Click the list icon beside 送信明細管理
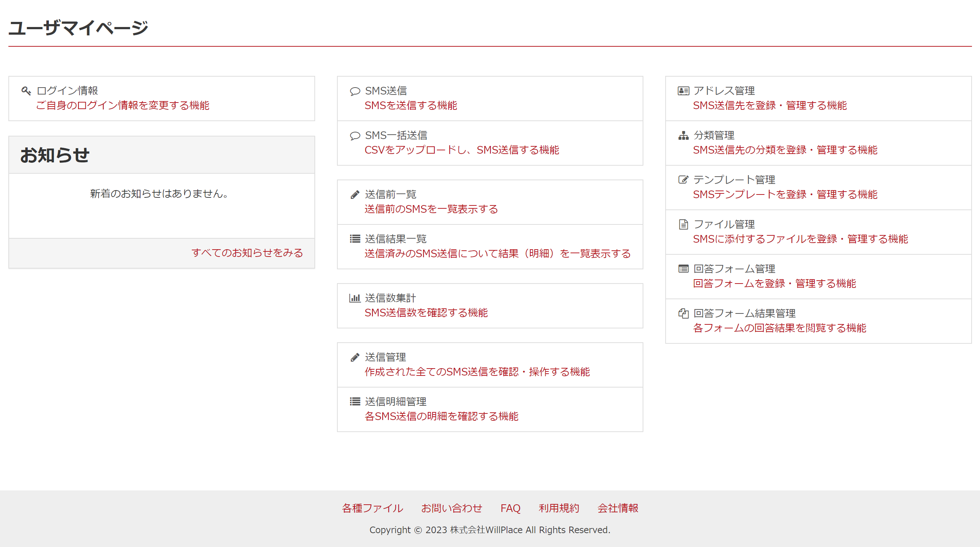The height and width of the screenshot is (547, 980). pyautogui.click(x=355, y=402)
